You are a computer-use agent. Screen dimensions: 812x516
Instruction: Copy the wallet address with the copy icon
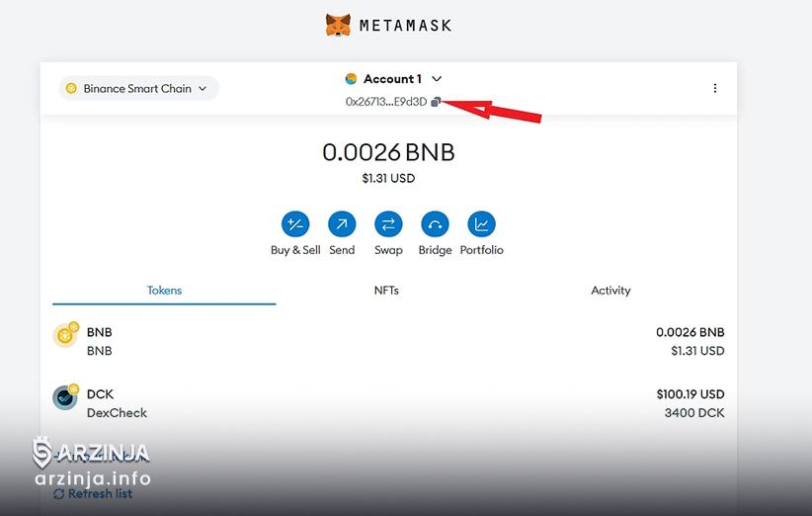click(x=436, y=102)
